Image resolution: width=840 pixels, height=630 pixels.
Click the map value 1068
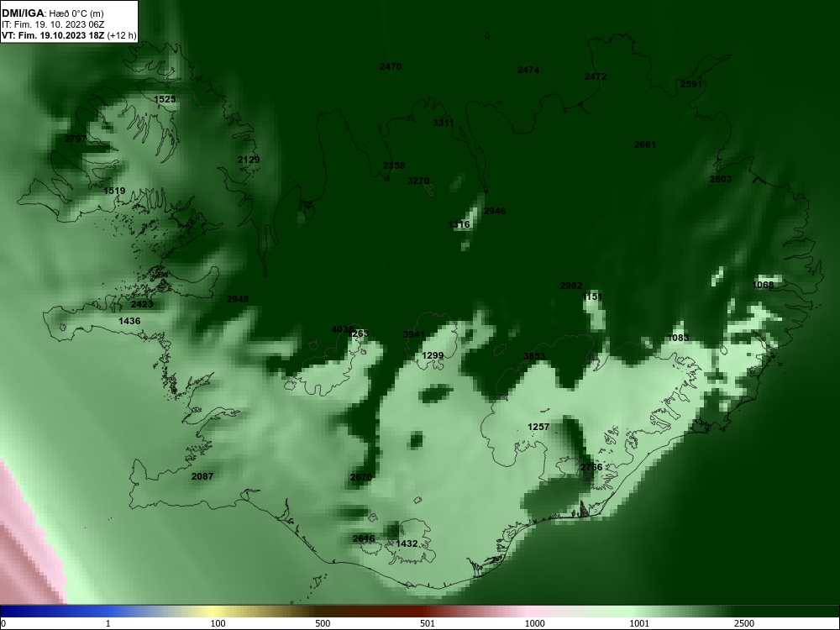point(764,285)
